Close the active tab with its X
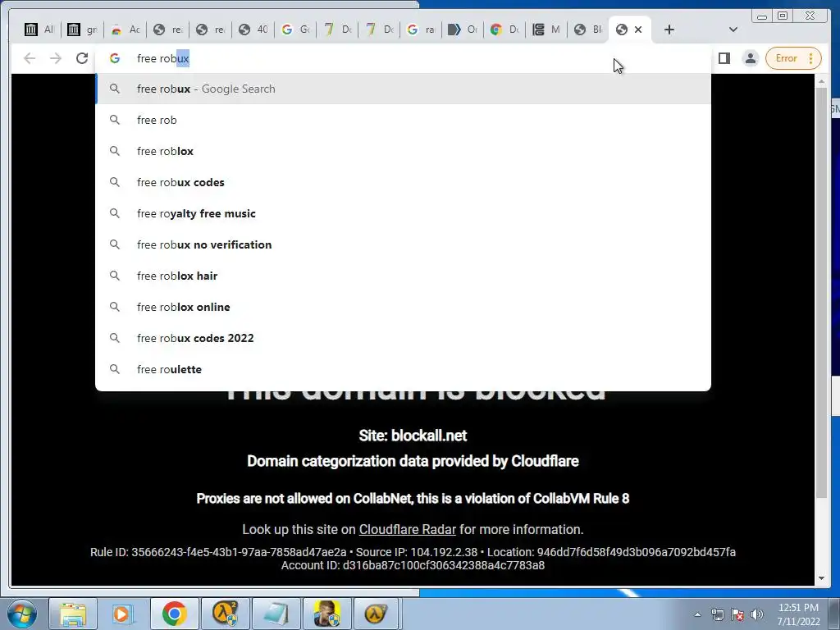This screenshot has height=630, width=840. pyautogui.click(x=638, y=30)
